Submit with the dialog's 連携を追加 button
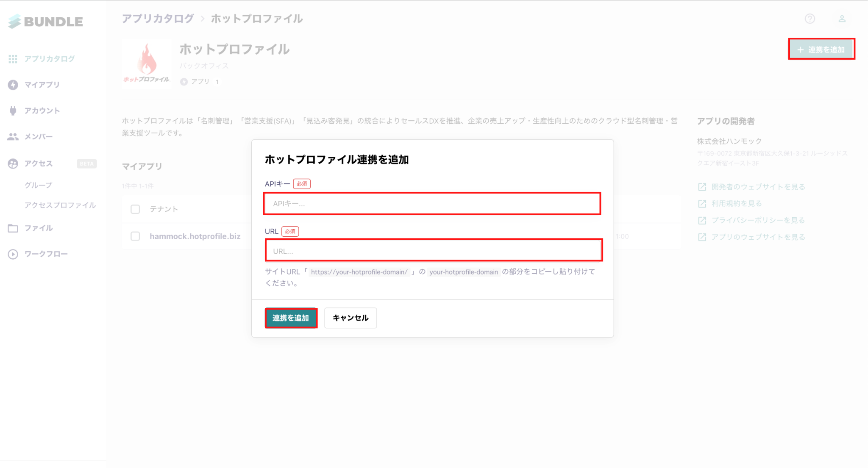Image resolution: width=868 pixels, height=468 pixels. pyautogui.click(x=291, y=318)
